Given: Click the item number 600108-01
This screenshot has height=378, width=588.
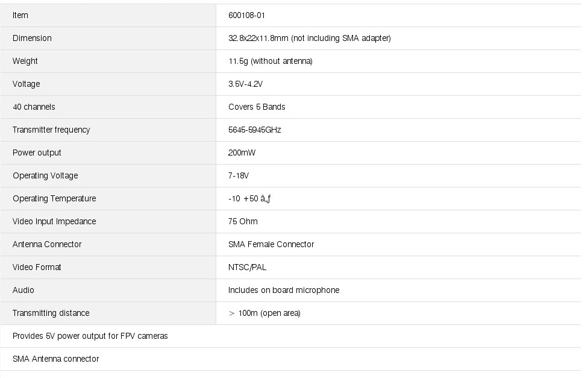Looking at the screenshot, I should coord(246,15).
